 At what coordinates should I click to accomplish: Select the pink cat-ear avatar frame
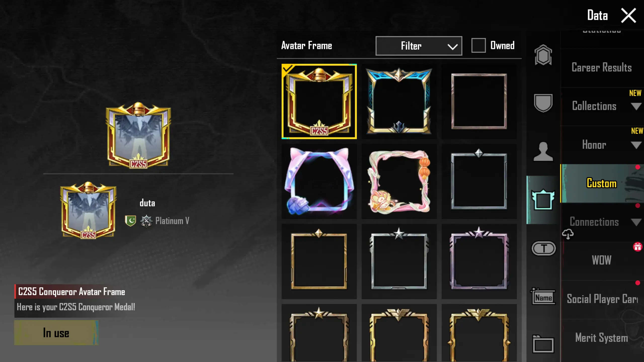pos(319,181)
